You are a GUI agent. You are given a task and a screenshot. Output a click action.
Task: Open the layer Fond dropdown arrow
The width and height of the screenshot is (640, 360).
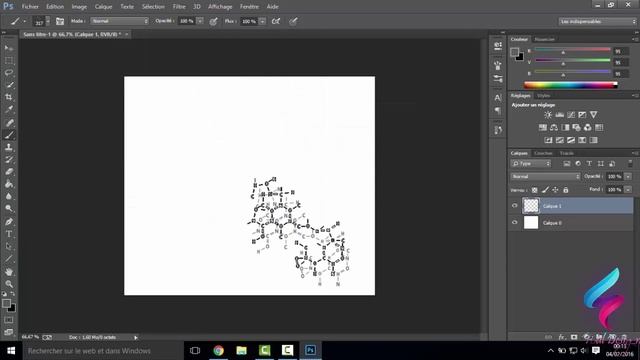(628, 190)
